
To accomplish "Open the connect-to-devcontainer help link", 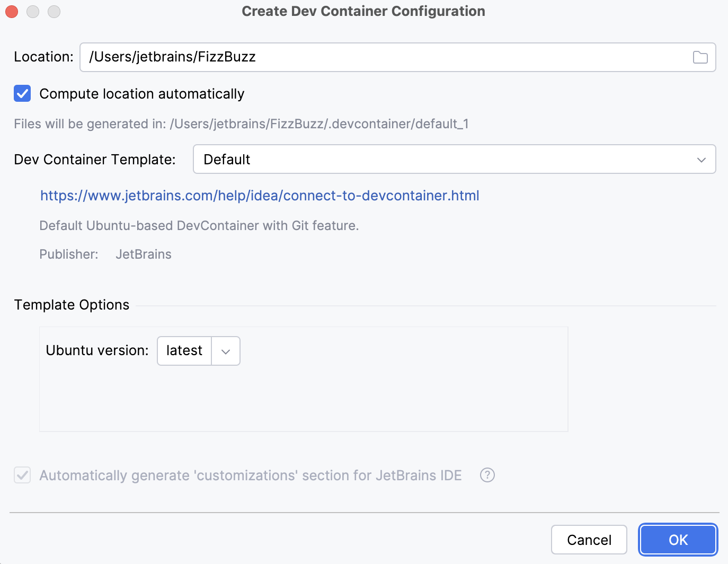I will 259,196.
